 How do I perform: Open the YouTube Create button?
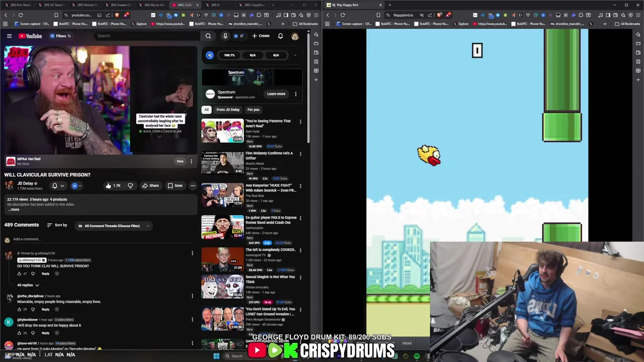[x=261, y=36]
